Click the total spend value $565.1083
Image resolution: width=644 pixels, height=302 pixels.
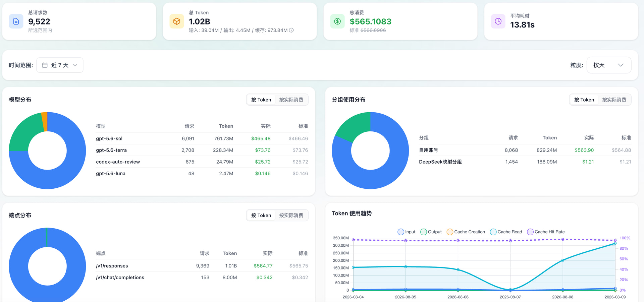(x=371, y=21)
